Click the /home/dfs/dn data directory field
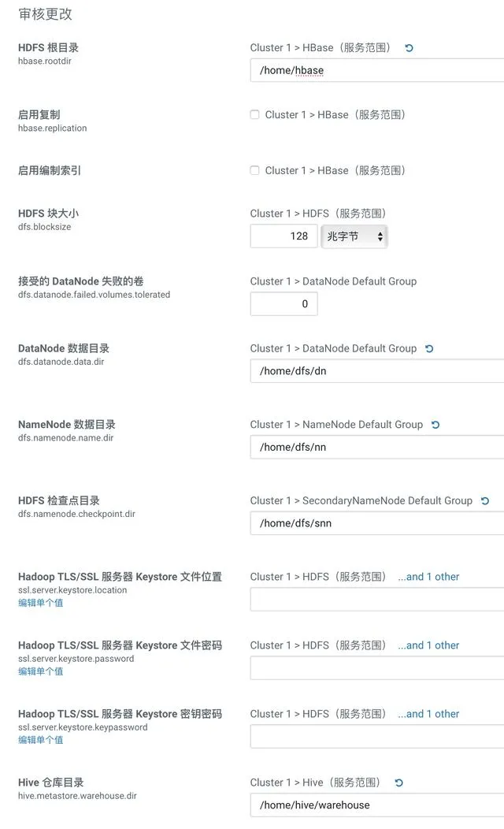Image resolution: width=504 pixels, height=829 pixels. click(x=377, y=371)
